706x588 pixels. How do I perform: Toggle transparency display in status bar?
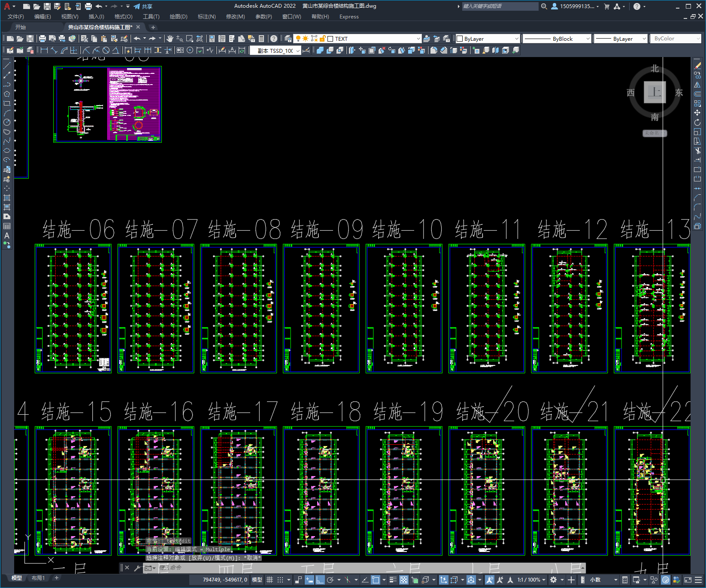pyautogui.click(x=404, y=580)
